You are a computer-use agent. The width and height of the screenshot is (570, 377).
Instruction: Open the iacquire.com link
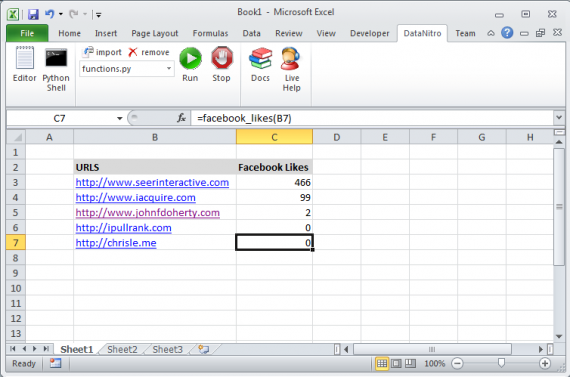click(136, 197)
